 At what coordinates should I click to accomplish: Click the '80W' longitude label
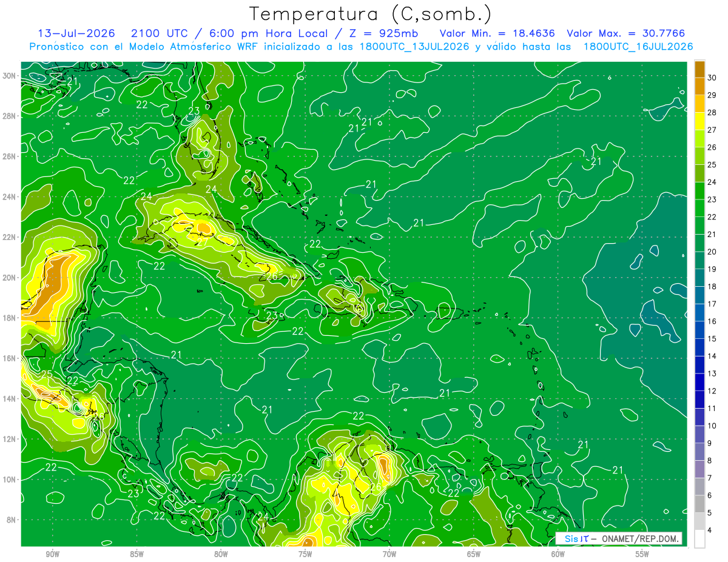point(221,554)
